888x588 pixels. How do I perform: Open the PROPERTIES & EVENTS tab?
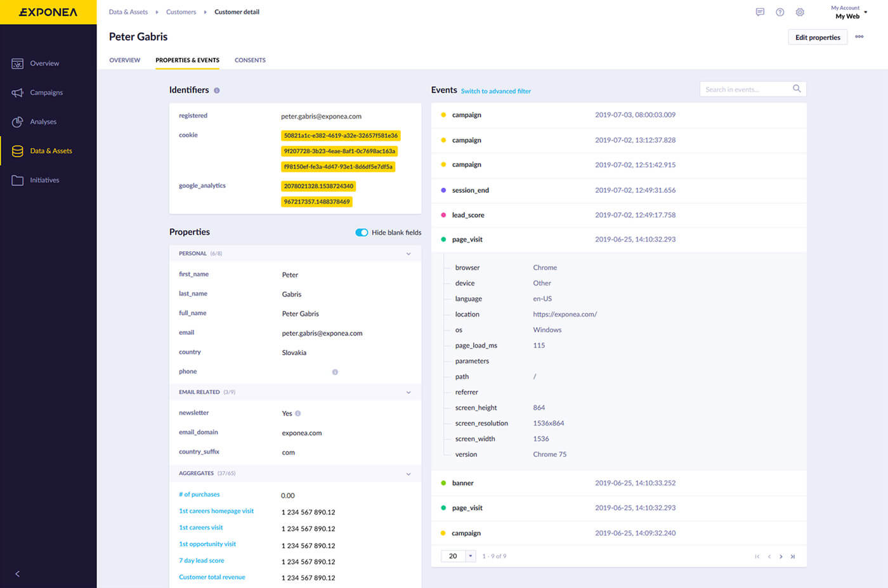click(187, 60)
